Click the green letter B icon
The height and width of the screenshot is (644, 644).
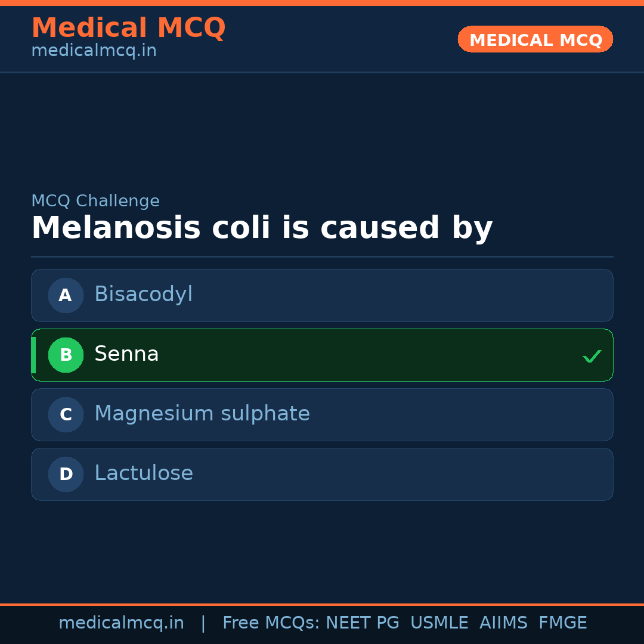[x=66, y=355]
